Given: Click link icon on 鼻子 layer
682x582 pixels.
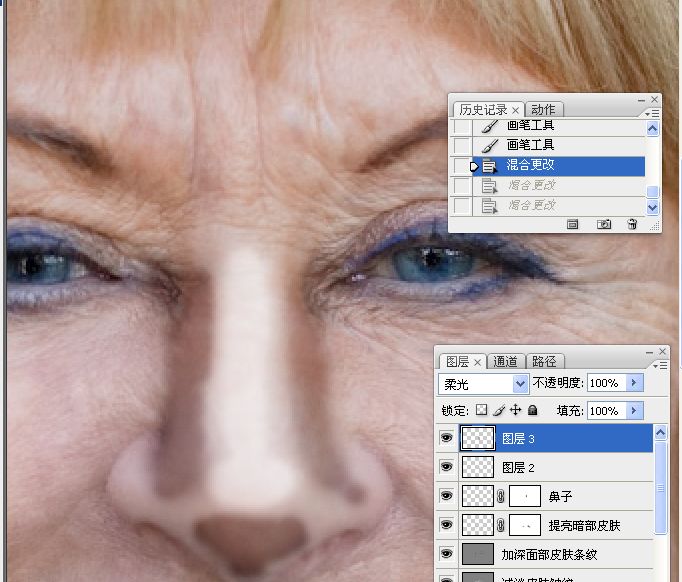Looking at the screenshot, I should coord(501,496).
